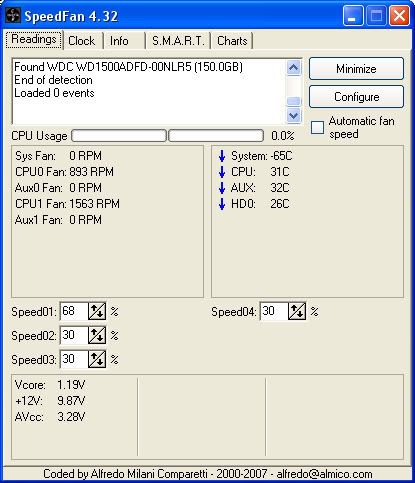Select the 'End of detection' log line
This screenshot has height=483, width=415.
click(x=53, y=80)
